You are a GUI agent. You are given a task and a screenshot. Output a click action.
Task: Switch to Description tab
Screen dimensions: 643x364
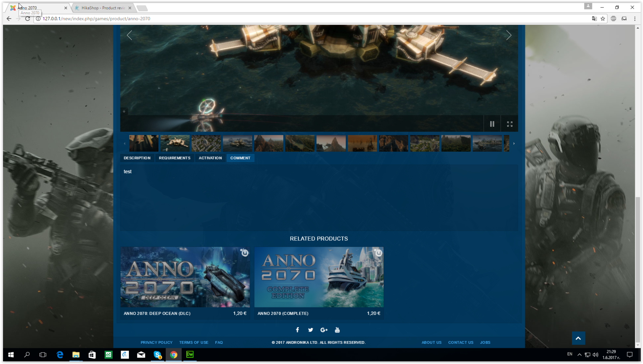pos(137,158)
